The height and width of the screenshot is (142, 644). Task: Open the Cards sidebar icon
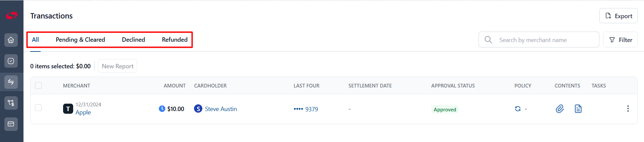tap(11, 124)
